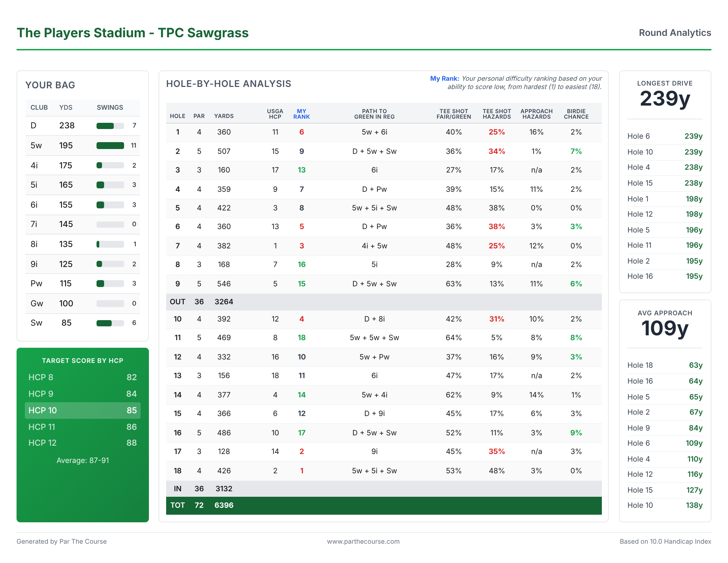Click the 5w swings progress bar

[110, 146]
